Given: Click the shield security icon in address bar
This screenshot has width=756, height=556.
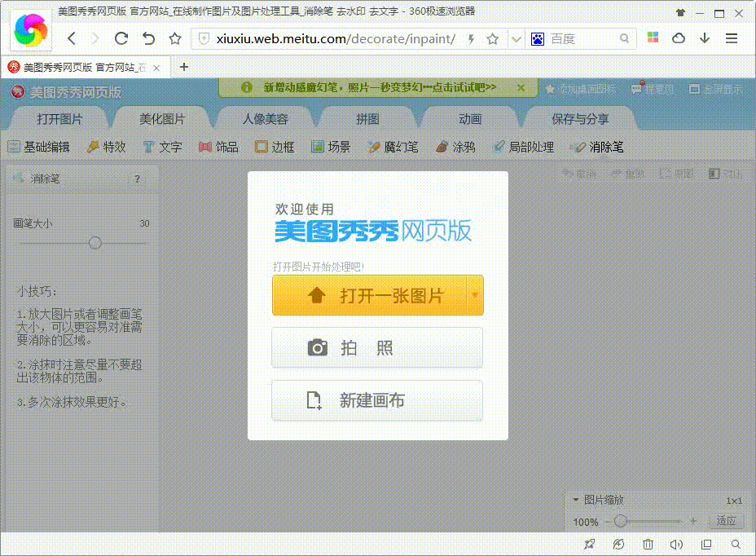Looking at the screenshot, I should coord(204,38).
